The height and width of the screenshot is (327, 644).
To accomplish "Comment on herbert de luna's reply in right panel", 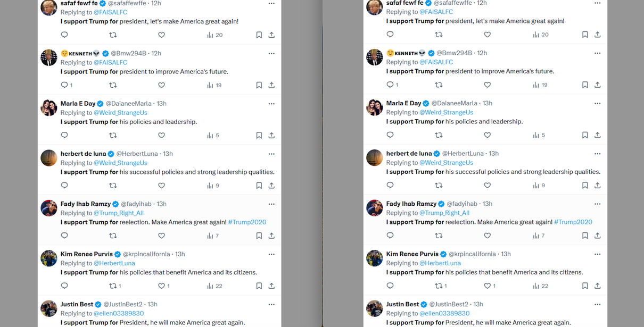I will pos(390,186).
